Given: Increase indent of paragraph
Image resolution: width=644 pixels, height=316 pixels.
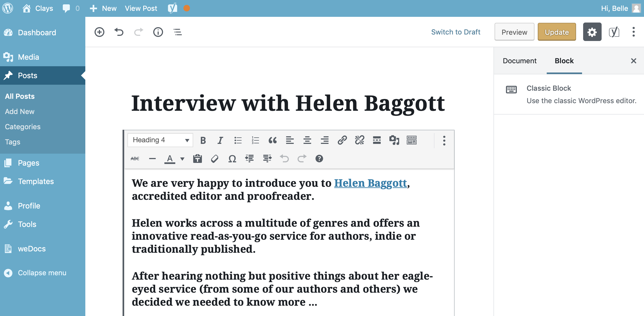Looking at the screenshot, I should pos(267,159).
